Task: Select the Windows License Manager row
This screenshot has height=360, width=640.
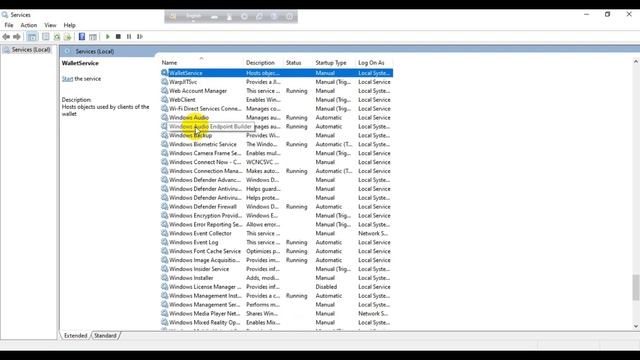Action: pyautogui.click(x=276, y=287)
